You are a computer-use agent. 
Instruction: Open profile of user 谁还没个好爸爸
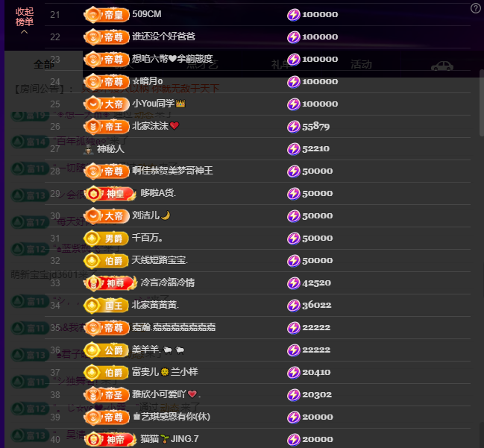point(163,37)
